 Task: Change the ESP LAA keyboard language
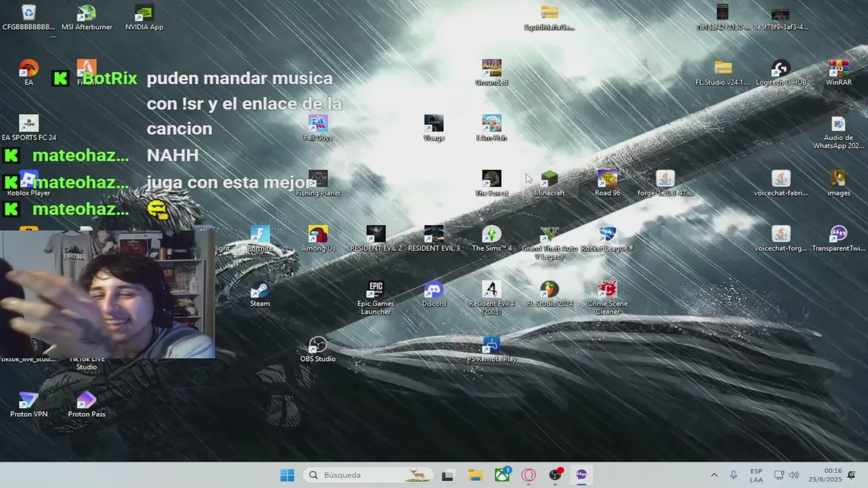pos(756,475)
